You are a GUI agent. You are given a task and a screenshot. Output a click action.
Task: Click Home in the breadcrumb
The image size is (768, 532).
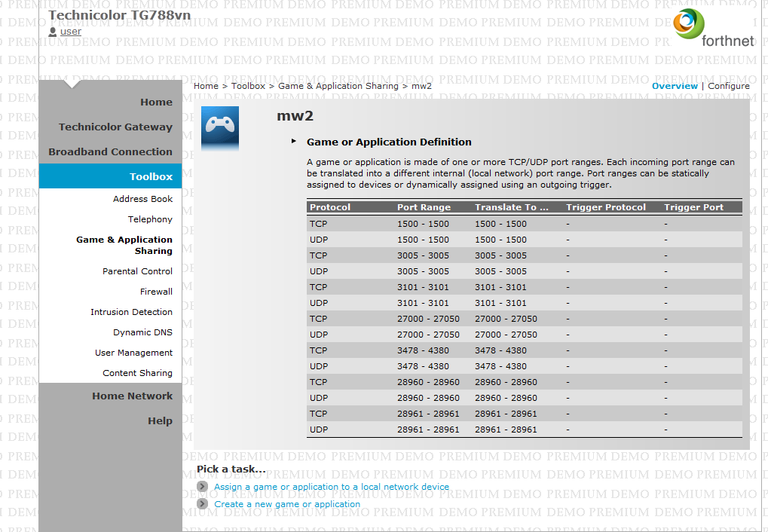206,86
